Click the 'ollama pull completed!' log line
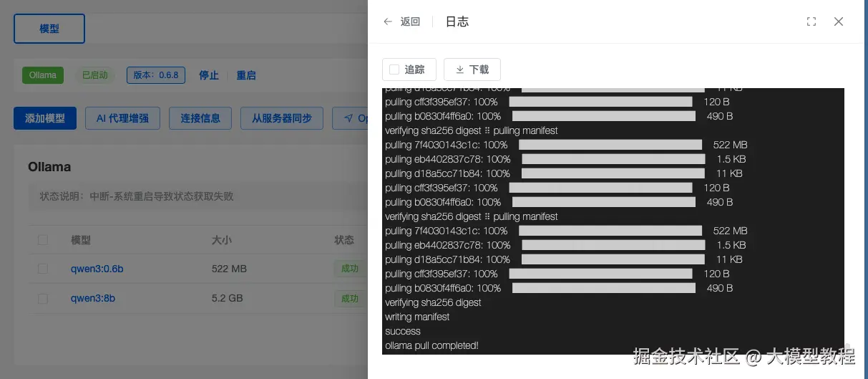The width and height of the screenshot is (868, 379). tap(431, 345)
